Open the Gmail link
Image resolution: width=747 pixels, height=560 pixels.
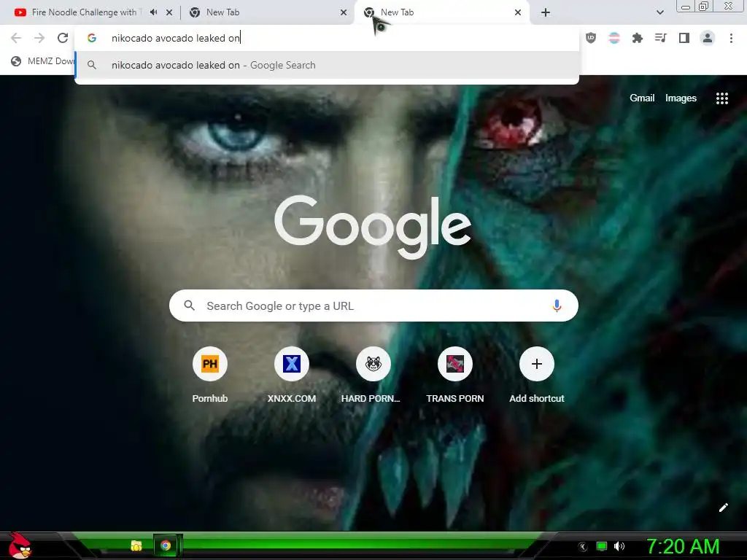[x=642, y=98]
